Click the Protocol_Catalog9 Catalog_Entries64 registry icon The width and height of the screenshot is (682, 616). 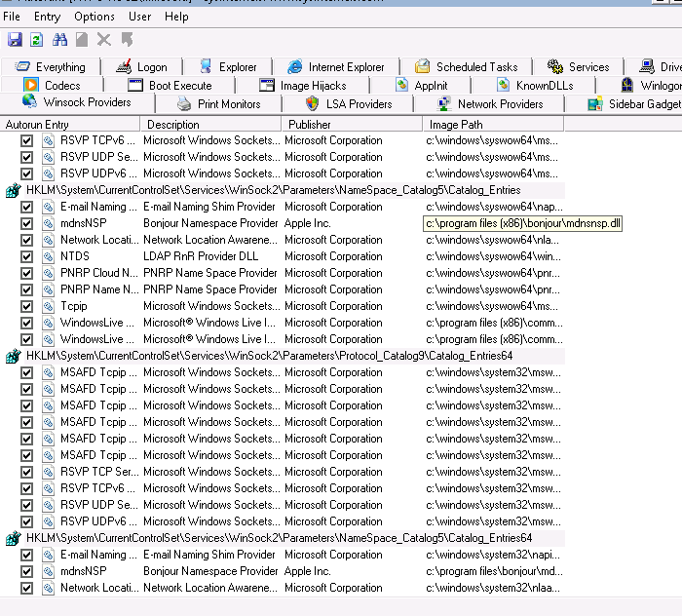(x=14, y=357)
